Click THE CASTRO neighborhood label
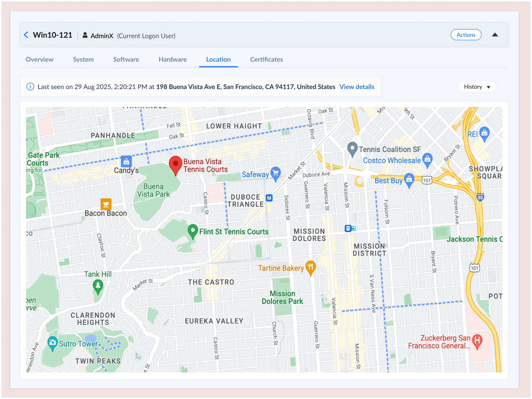The height and width of the screenshot is (399, 532). click(211, 282)
